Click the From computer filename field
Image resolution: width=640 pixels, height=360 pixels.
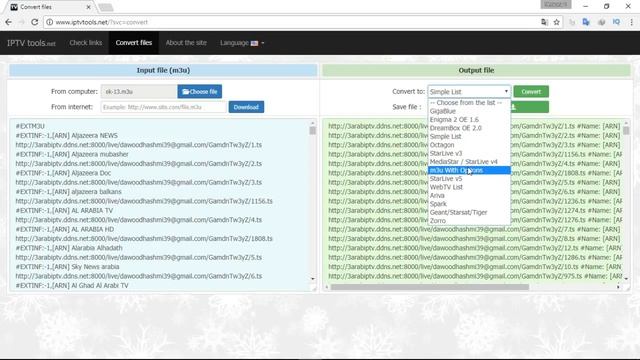(x=139, y=91)
